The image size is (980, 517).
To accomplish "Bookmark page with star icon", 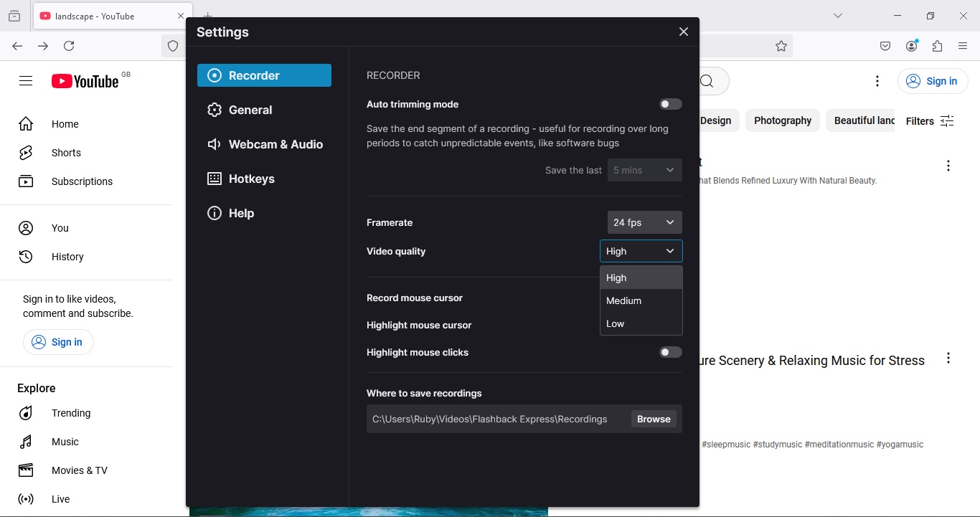I will click(781, 46).
